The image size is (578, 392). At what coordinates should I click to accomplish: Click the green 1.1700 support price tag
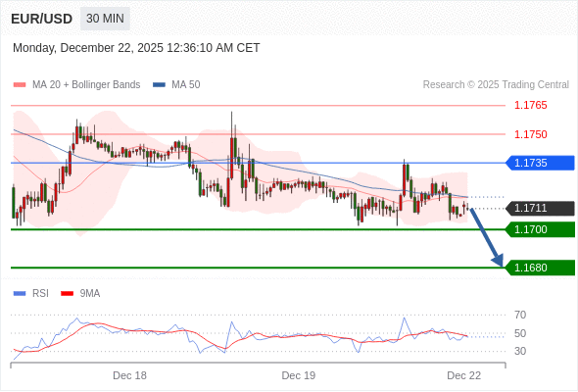tap(540, 229)
